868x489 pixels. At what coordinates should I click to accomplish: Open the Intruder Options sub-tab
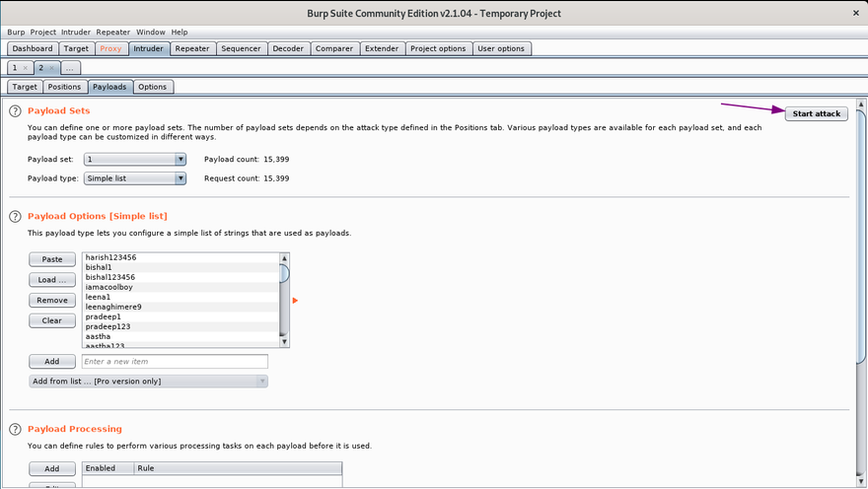click(152, 87)
